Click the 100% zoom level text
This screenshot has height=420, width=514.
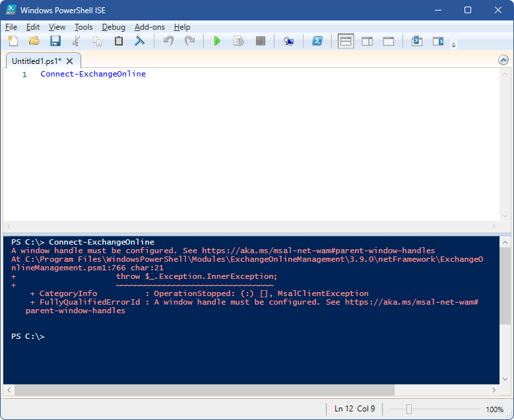click(494, 409)
